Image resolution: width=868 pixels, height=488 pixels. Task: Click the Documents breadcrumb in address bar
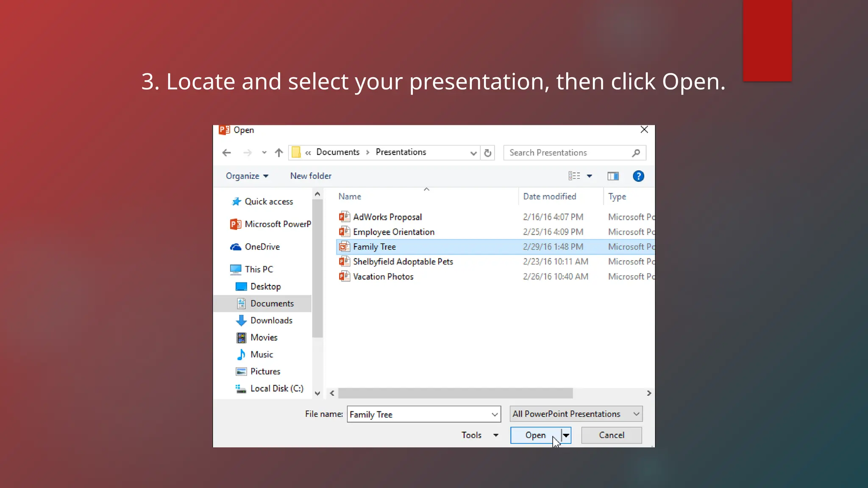[338, 152]
